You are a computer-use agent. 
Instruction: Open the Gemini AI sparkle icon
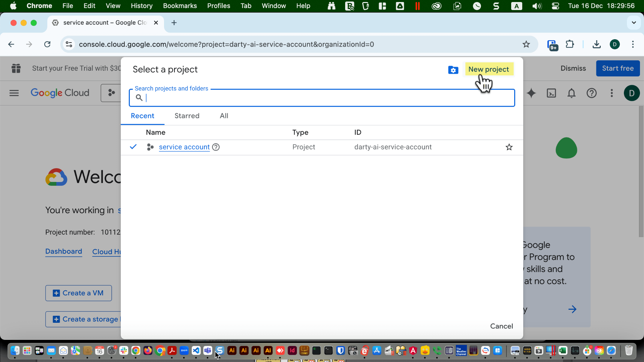point(531,93)
